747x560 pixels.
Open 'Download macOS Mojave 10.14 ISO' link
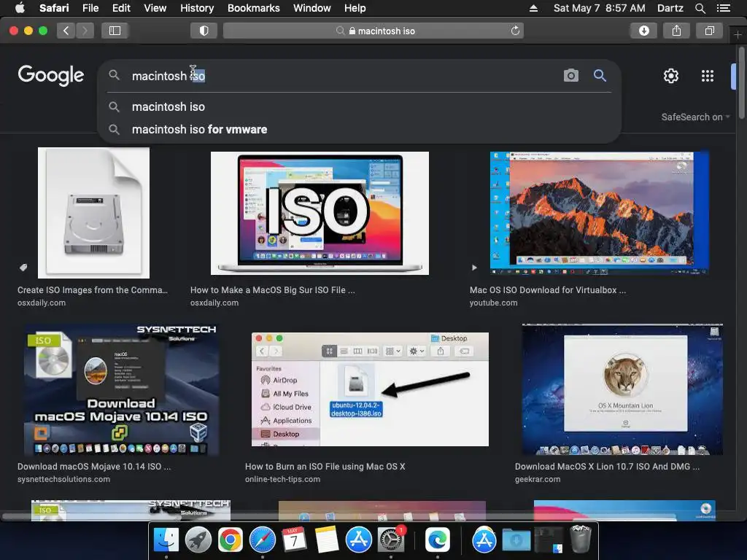coord(94,467)
